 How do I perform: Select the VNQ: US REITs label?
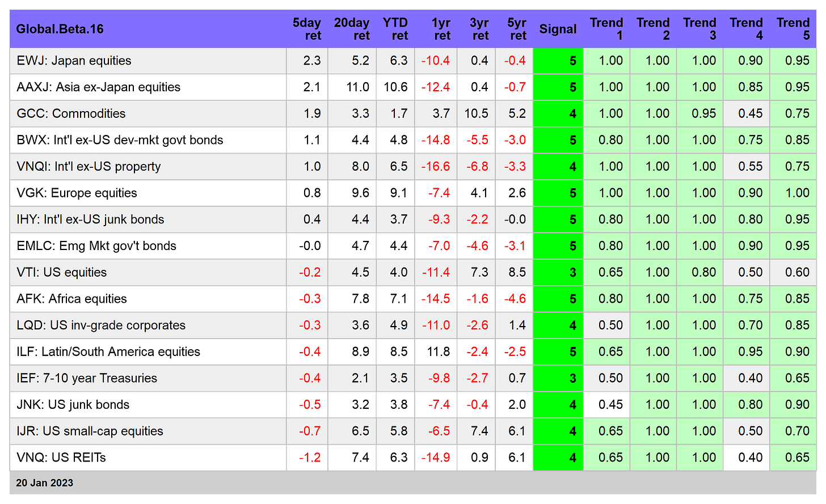(x=61, y=458)
